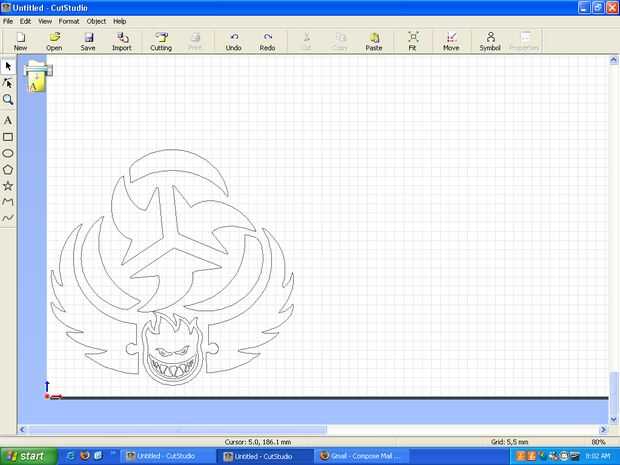Click the 80% zoom value in status bar
620x465 pixels.
(x=598, y=442)
